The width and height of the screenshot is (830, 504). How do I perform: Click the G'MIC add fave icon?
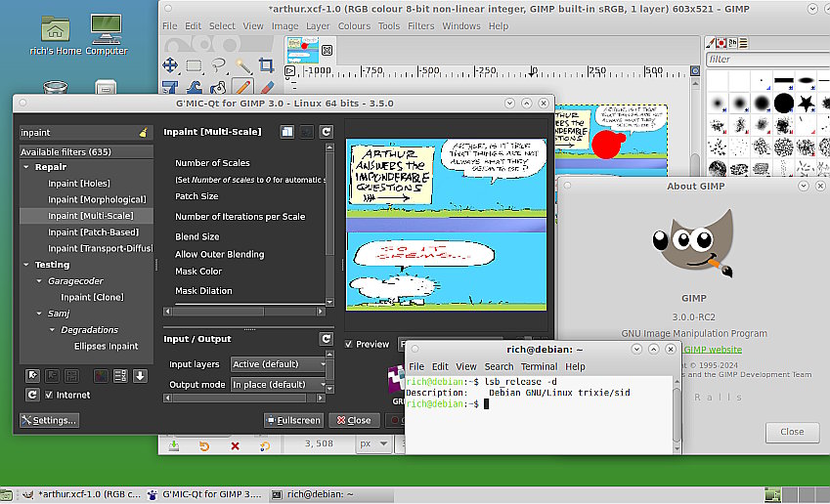[33, 375]
